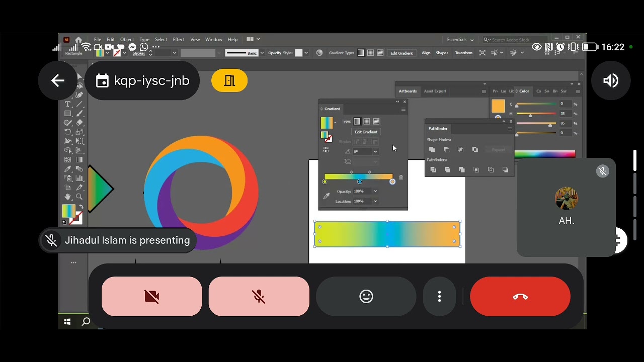Image resolution: width=644 pixels, height=362 pixels.
Task: Choose Freeform type in Gradient panel
Action: click(376, 121)
